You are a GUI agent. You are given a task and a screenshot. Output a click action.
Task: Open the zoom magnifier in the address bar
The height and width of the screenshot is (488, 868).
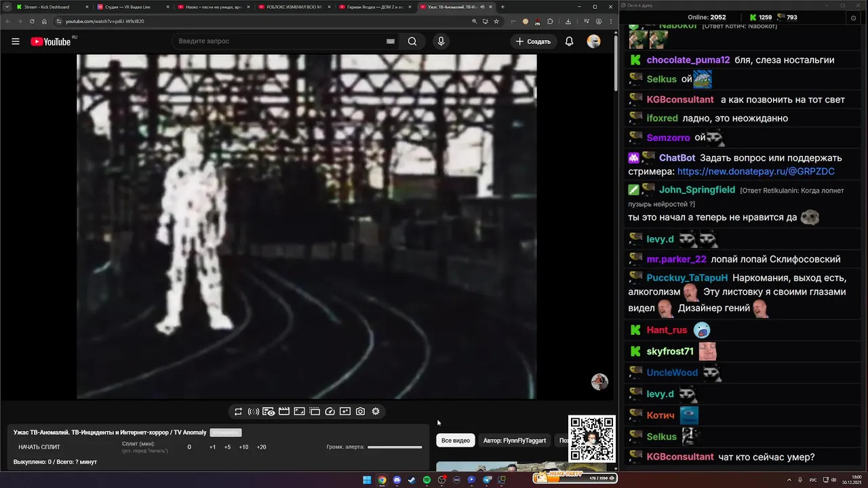click(x=475, y=21)
